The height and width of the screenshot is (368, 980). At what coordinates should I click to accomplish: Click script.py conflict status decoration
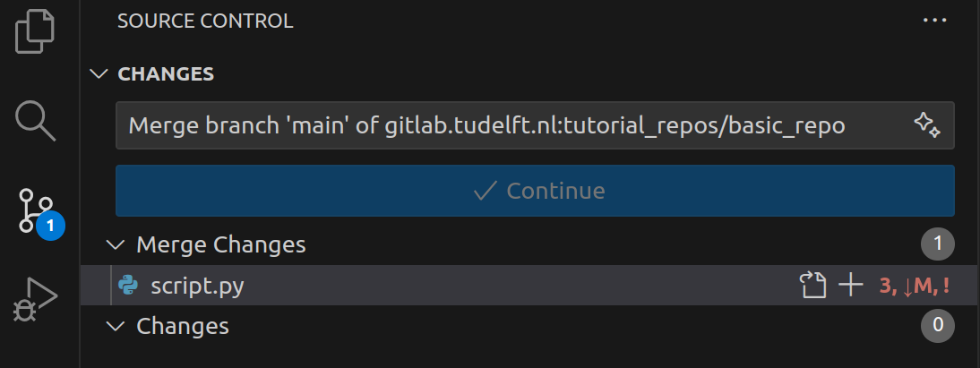914,287
